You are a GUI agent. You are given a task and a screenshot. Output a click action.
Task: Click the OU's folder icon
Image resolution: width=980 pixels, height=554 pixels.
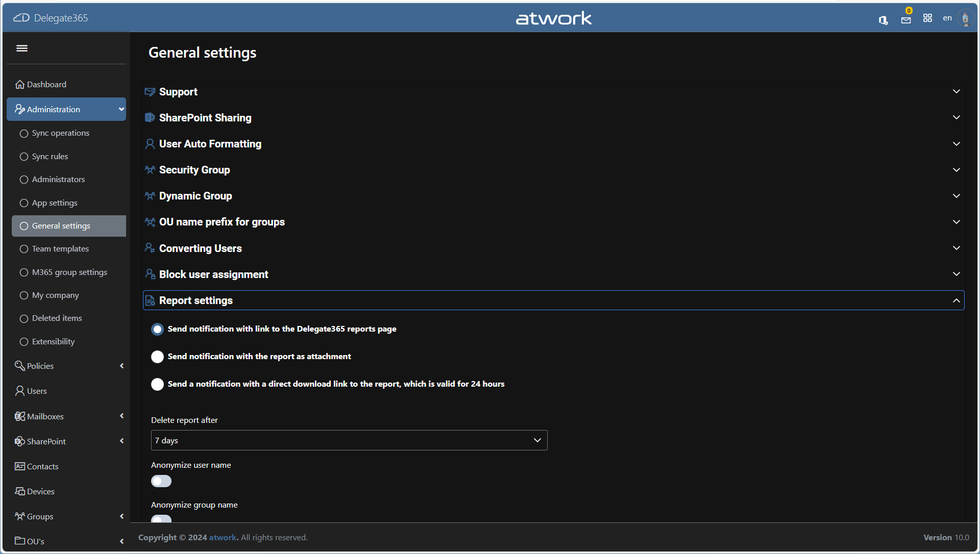pos(20,541)
